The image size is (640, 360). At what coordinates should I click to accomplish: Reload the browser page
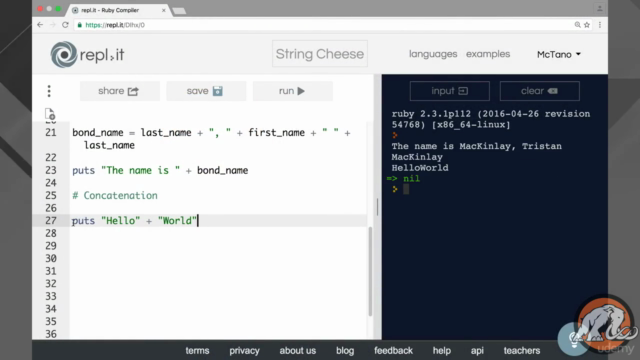(65, 25)
